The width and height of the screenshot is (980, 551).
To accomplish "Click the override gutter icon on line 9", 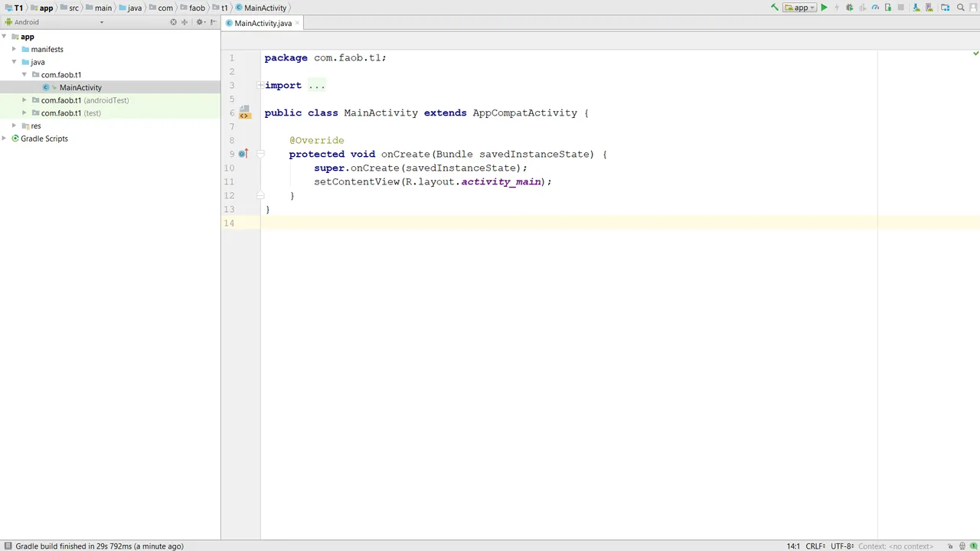I will click(243, 154).
